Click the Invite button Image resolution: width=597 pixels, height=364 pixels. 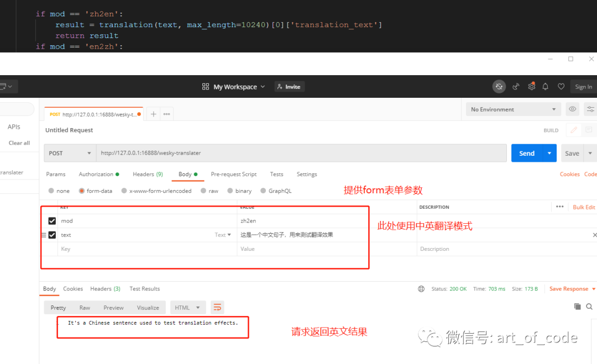(289, 87)
